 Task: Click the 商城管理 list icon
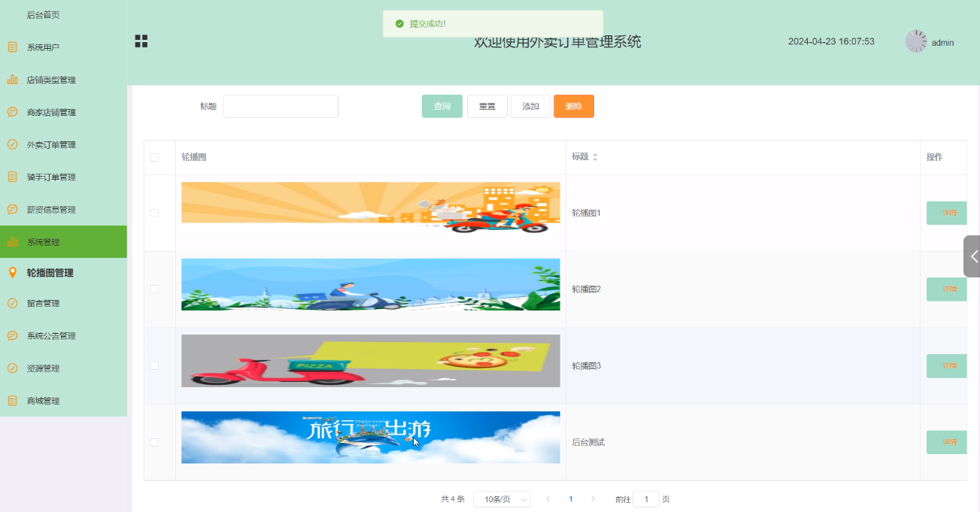pyautogui.click(x=12, y=401)
